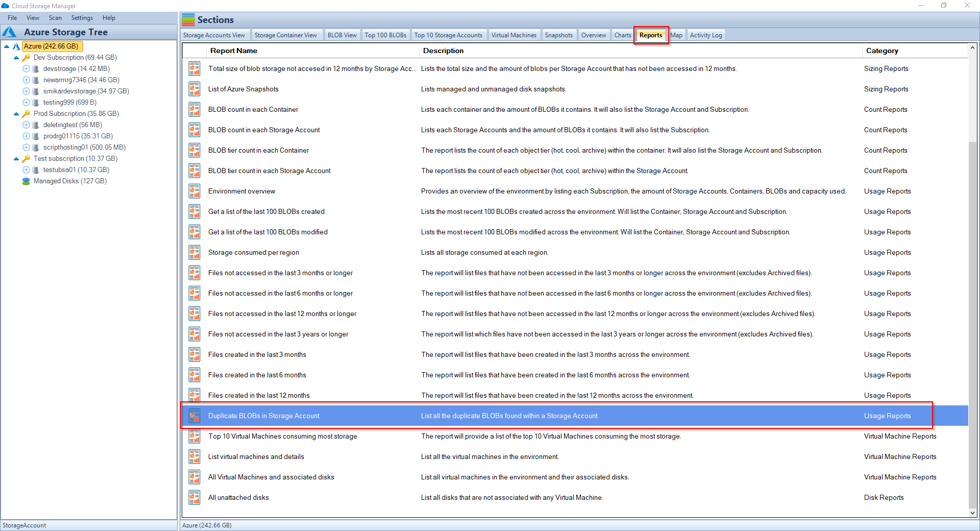This screenshot has height=531, width=980.
Task: Click storage icon next to testubsa01
Action: [x=36, y=170]
